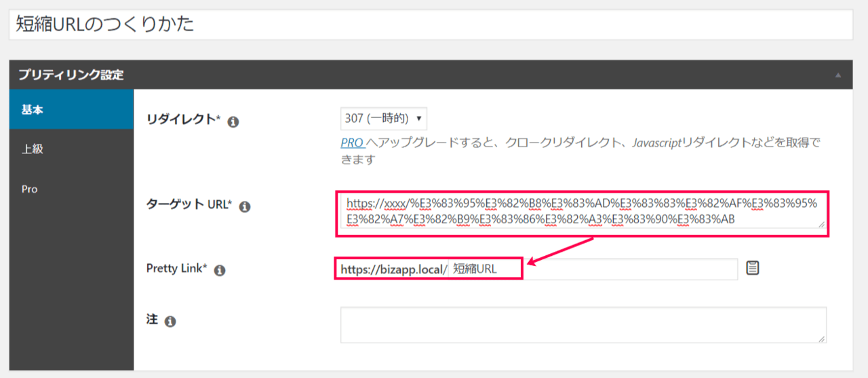Click the info icon beside リダイレクト

point(233,122)
